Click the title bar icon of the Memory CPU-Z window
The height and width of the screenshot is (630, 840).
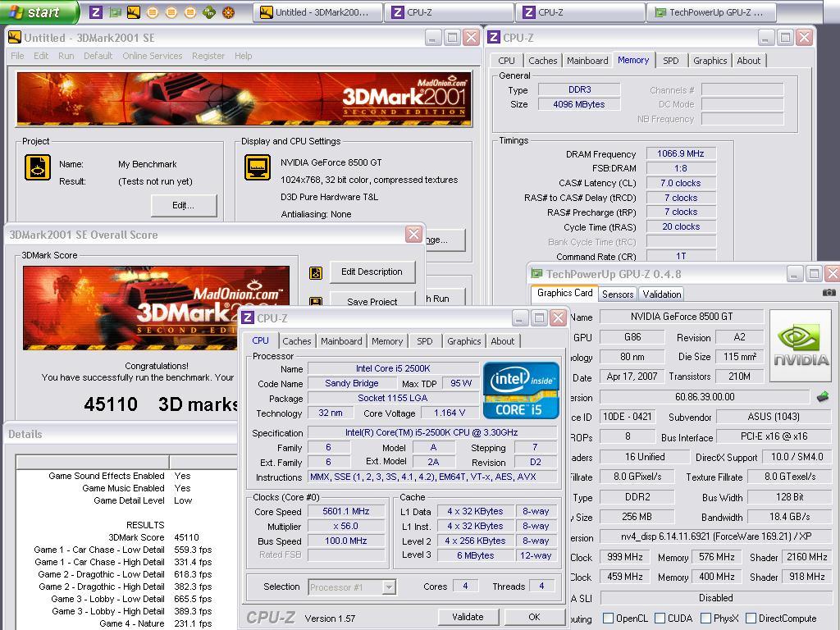pyautogui.click(x=493, y=38)
